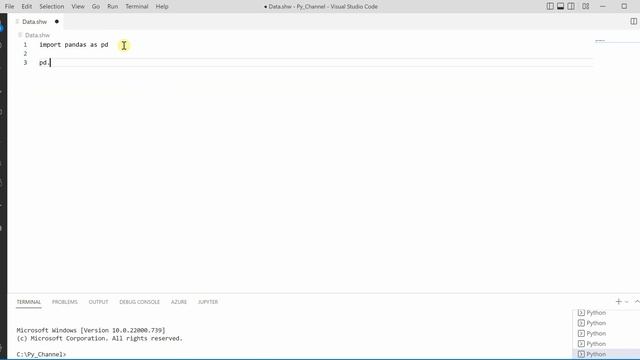Minimize the VS Code window
Image resolution: width=640 pixels, height=360 pixels.
pos(603,7)
